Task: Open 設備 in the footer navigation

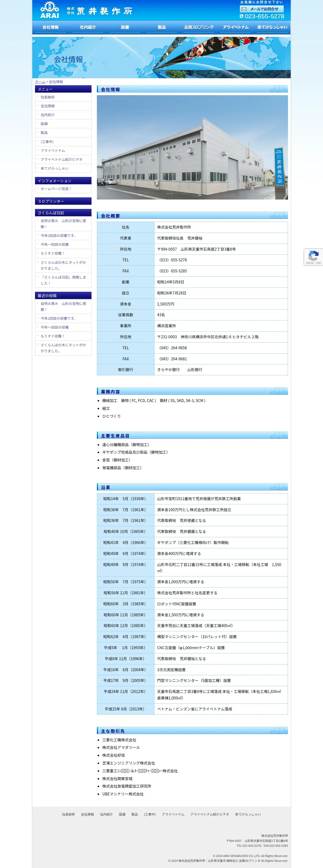Action: tap(122, 814)
